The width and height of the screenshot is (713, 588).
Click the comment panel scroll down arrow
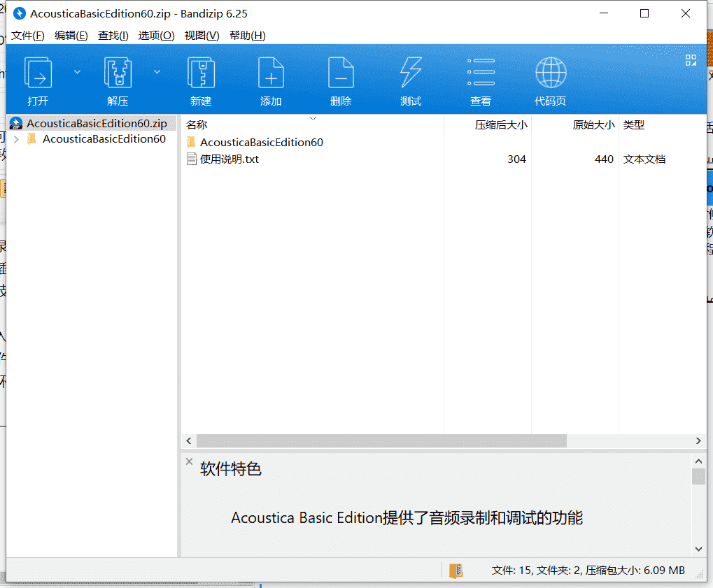click(699, 549)
